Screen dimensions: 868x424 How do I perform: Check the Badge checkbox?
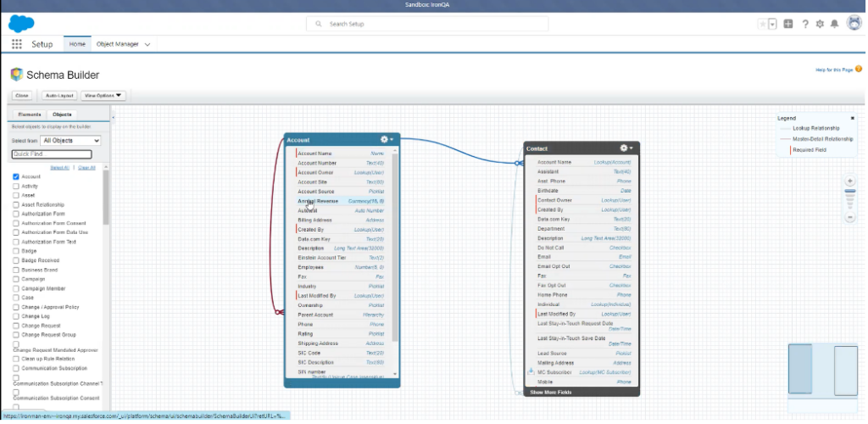coord(16,251)
